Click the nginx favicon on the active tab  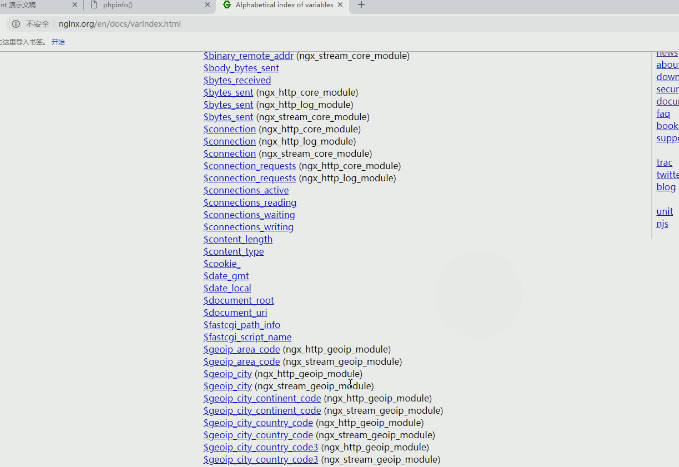pyautogui.click(x=226, y=5)
